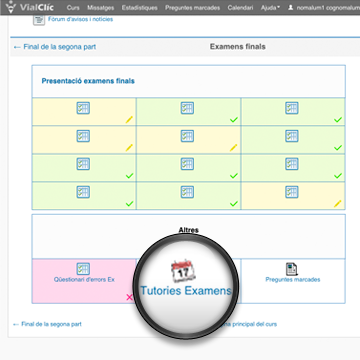Open the nomalum1 cognomalum user profile link
This screenshot has height=360, width=360.
(x=328, y=8)
